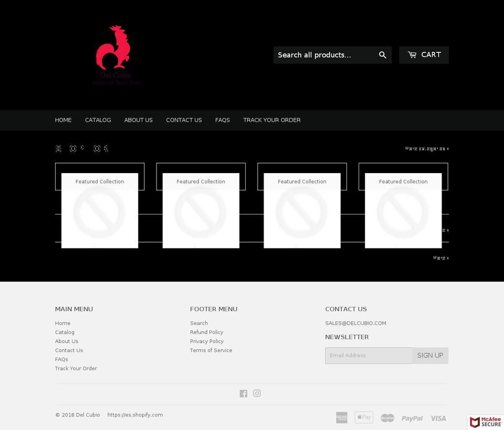Click the PayPal payment icon

[x=412, y=418]
